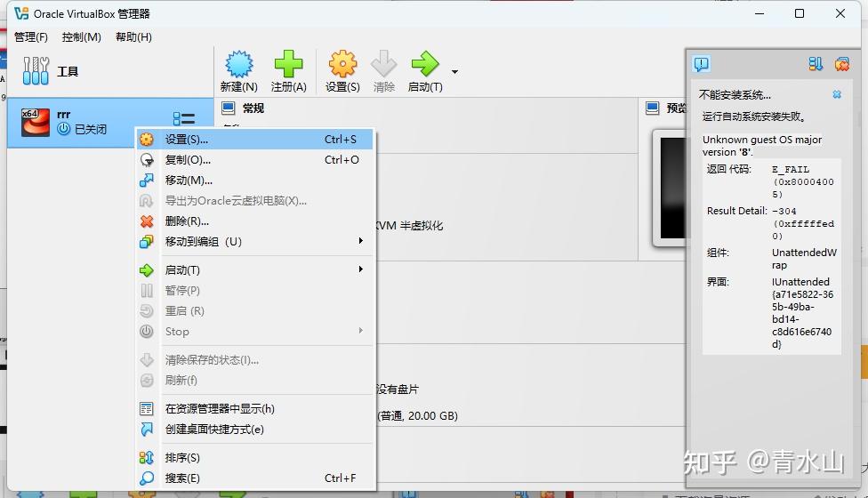Click red X icon beside 删除(R)...
The width and height of the screenshot is (868, 498).
coord(147,221)
